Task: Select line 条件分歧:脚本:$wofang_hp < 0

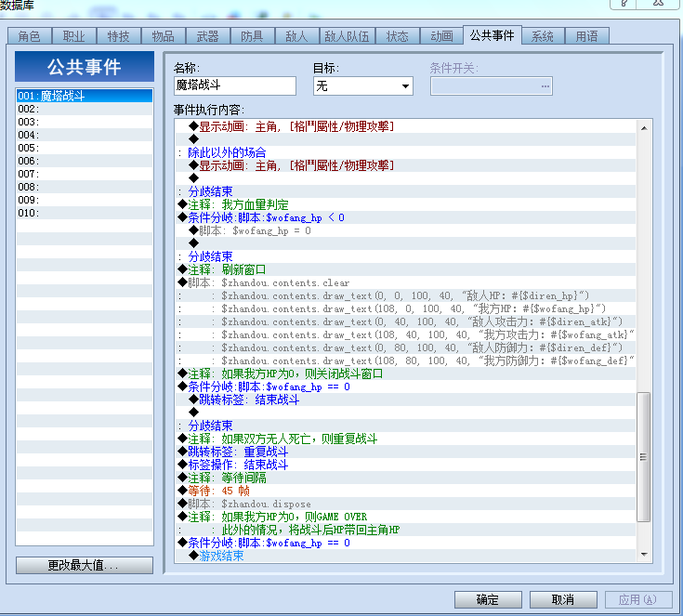Action: [x=405, y=217]
